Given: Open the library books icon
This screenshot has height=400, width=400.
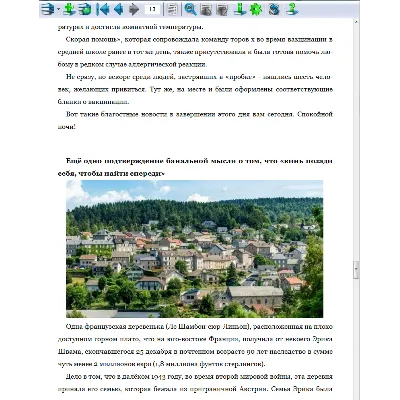Looking at the screenshot, I should pyautogui.click(x=47, y=9).
